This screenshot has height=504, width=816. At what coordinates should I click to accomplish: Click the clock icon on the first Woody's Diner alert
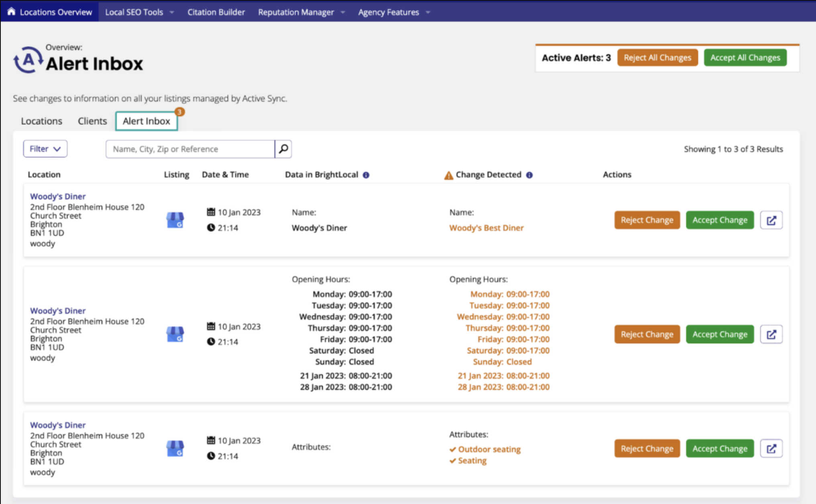[x=211, y=228]
